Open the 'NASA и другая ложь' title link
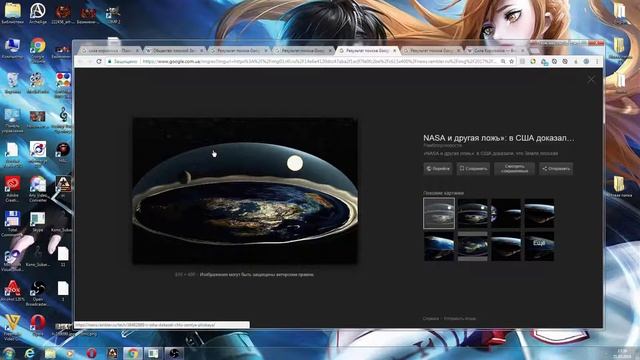Viewport: 640px width, 360px height. pos(498,138)
